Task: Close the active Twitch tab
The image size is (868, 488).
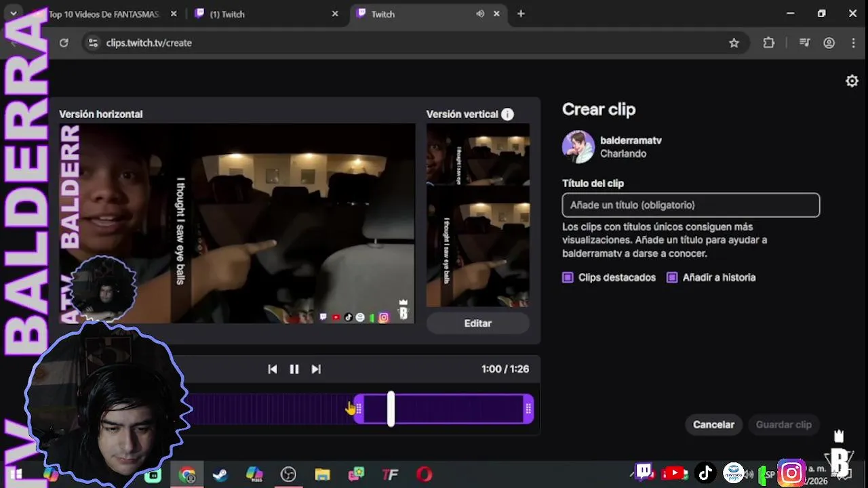Action: (x=497, y=14)
